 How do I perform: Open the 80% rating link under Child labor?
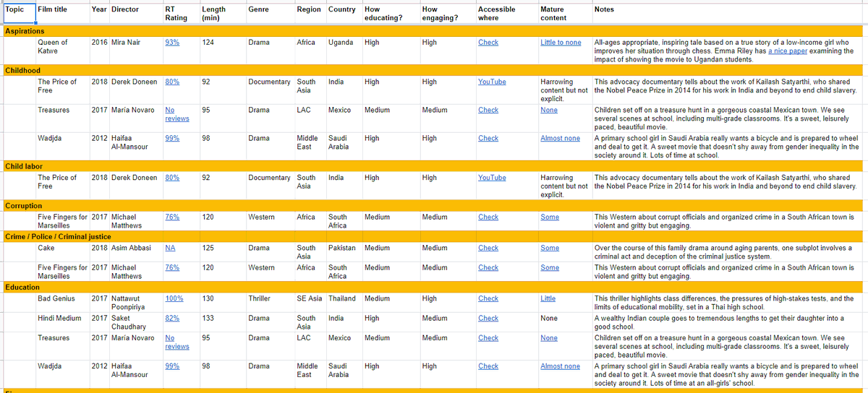tap(172, 178)
